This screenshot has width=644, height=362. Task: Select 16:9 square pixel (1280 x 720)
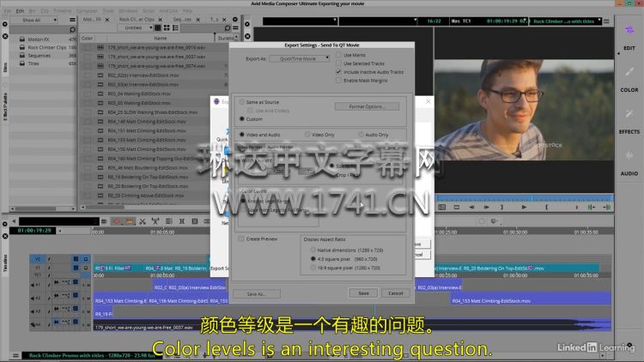click(313, 268)
